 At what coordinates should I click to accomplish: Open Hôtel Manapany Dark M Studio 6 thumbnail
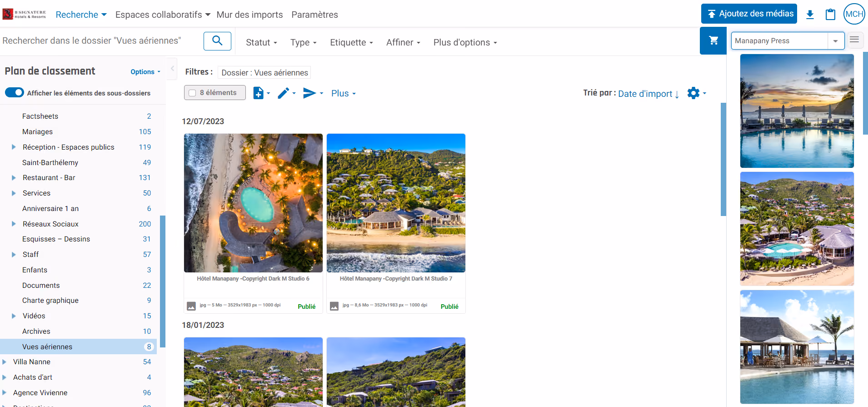(x=253, y=203)
